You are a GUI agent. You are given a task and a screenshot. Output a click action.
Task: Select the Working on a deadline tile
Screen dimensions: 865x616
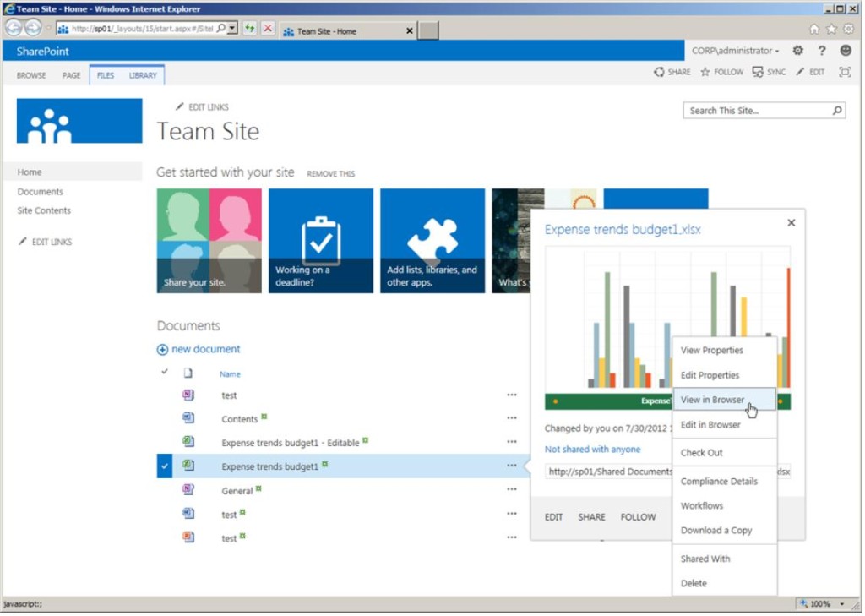pos(320,240)
